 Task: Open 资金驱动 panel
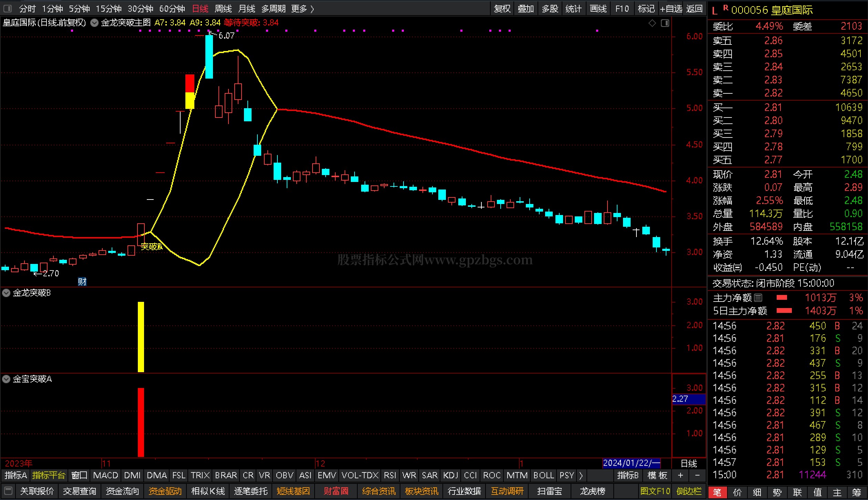pos(165,491)
